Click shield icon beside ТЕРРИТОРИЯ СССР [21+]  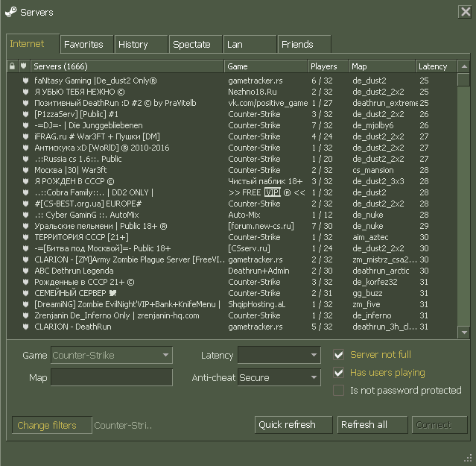pos(26,237)
